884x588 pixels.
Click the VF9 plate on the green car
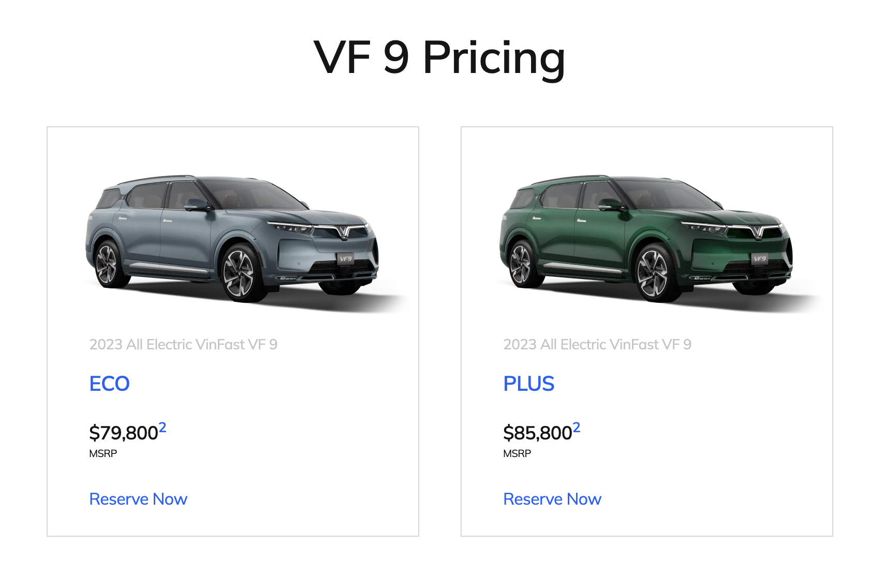click(760, 259)
